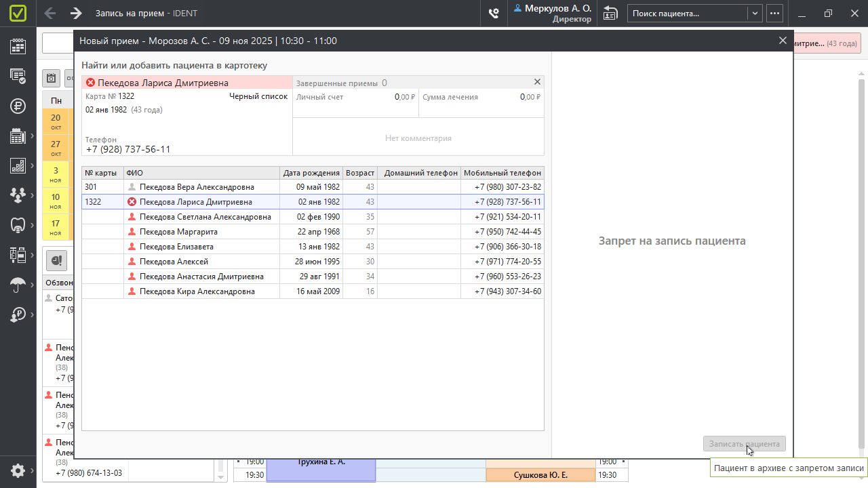Viewport: 868px width, 488px height.
Task: Sort by Дата рождения column header
Action: 311,173
